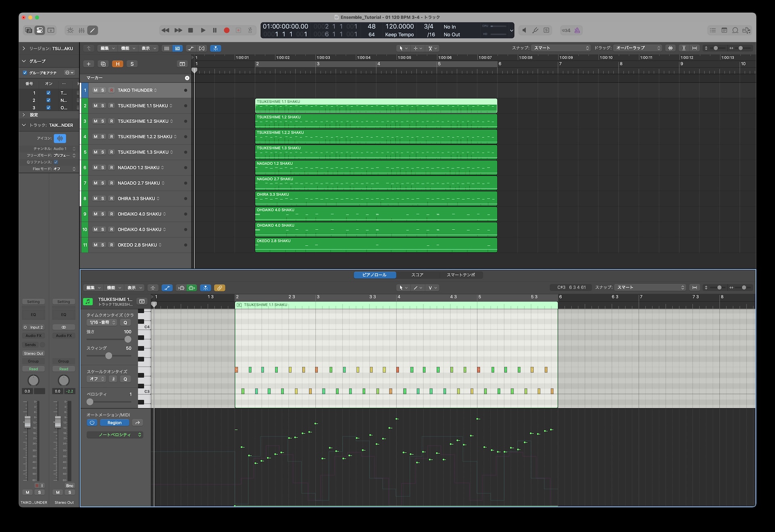Open the media Browsers icon
Viewport: 775px width, 532px height.
click(x=747, y=30)
